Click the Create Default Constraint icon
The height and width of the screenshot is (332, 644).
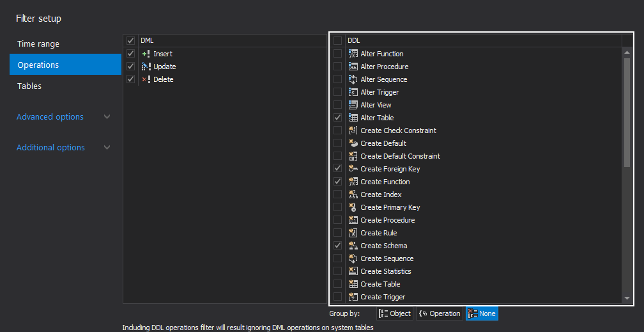coord(353,156)
